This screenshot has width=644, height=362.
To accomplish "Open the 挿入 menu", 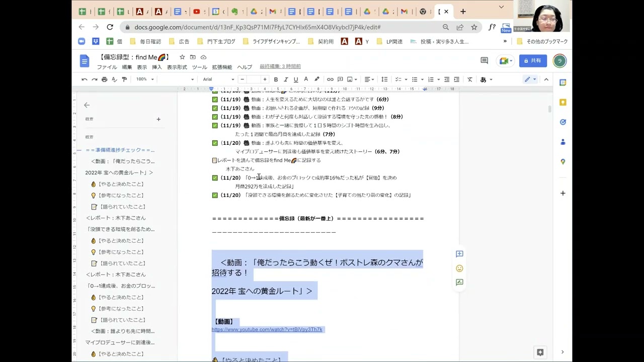I will [x=157, y=67].
